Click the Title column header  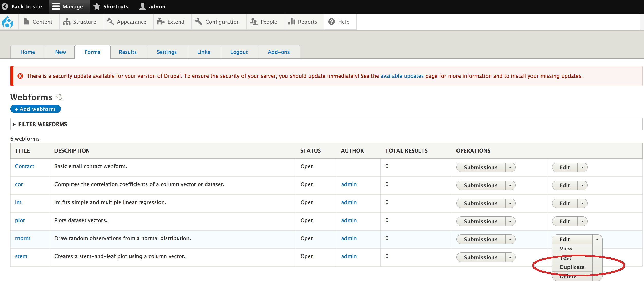(x=23, y=151)
